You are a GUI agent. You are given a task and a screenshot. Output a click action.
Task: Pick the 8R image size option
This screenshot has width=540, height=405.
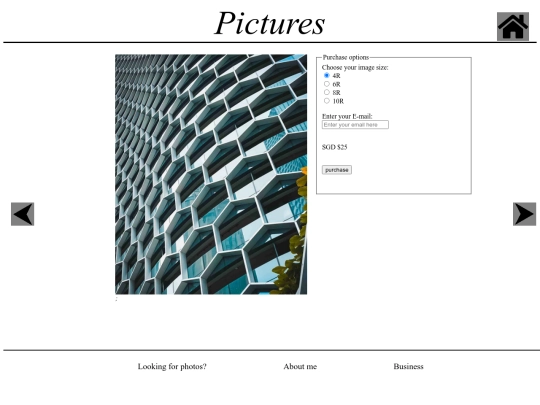pos(326,92)
